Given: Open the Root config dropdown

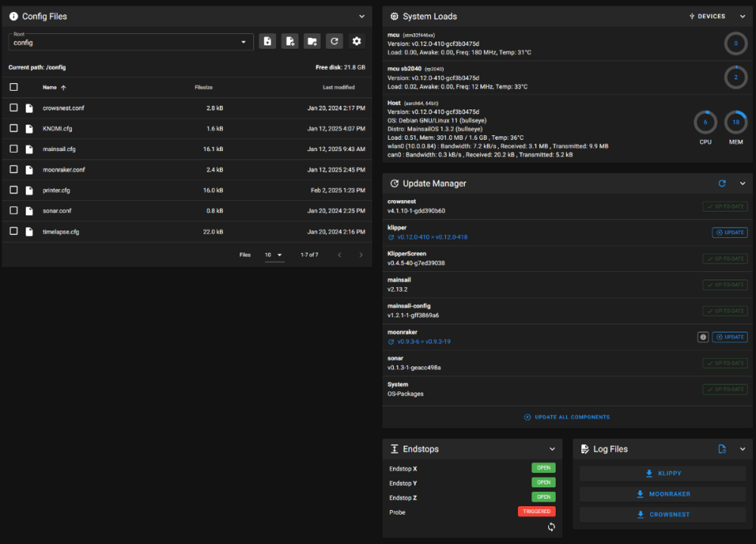Looking at the screenshot, I should click(131, 42).
